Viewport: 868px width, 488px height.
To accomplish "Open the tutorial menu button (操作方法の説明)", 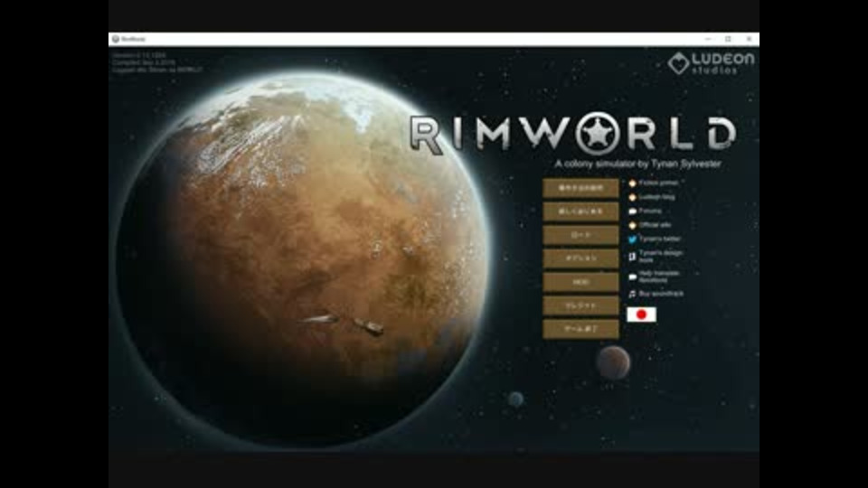I will coord(580,188).
